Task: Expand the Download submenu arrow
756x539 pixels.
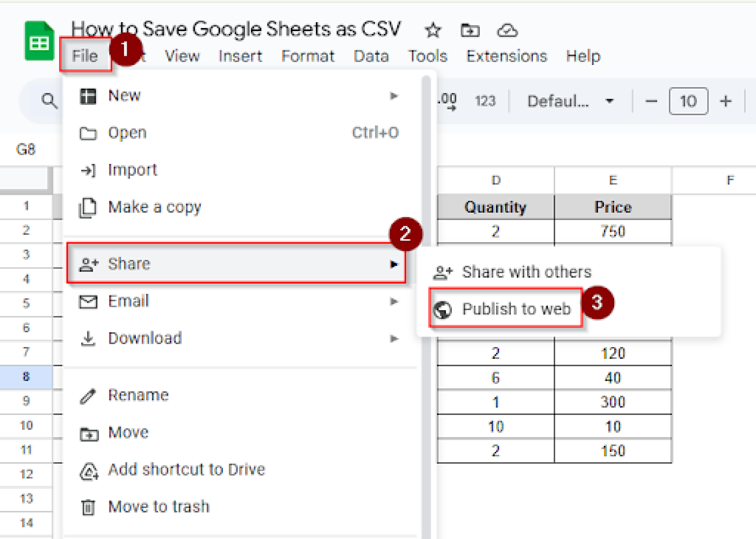Action: [x=394, y=339]
